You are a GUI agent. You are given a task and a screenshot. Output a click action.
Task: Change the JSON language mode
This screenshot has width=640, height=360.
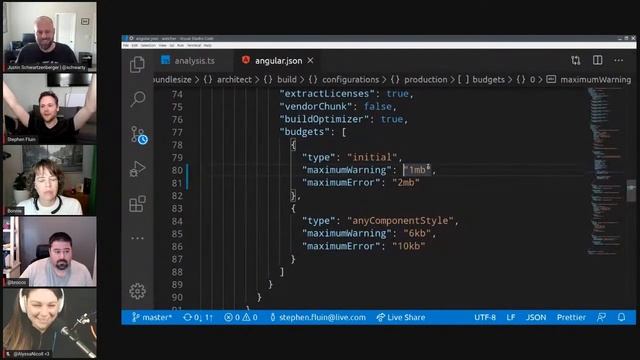click(x=536, y=317)
